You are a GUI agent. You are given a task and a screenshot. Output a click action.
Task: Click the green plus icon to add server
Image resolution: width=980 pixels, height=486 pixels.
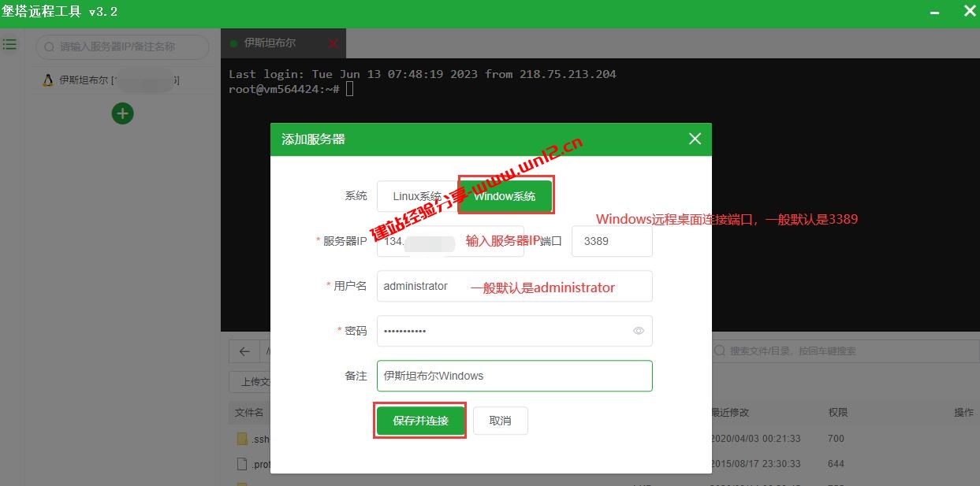click(x=122, y=113)
